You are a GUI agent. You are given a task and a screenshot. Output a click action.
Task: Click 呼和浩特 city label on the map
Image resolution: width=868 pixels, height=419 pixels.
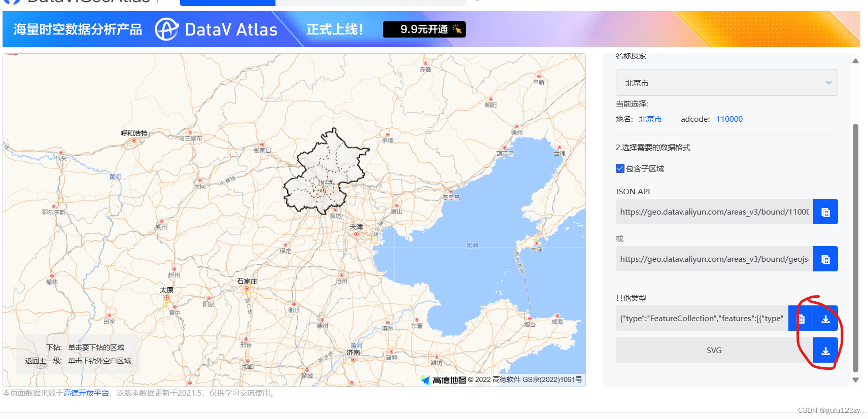(x=134, y=133)
